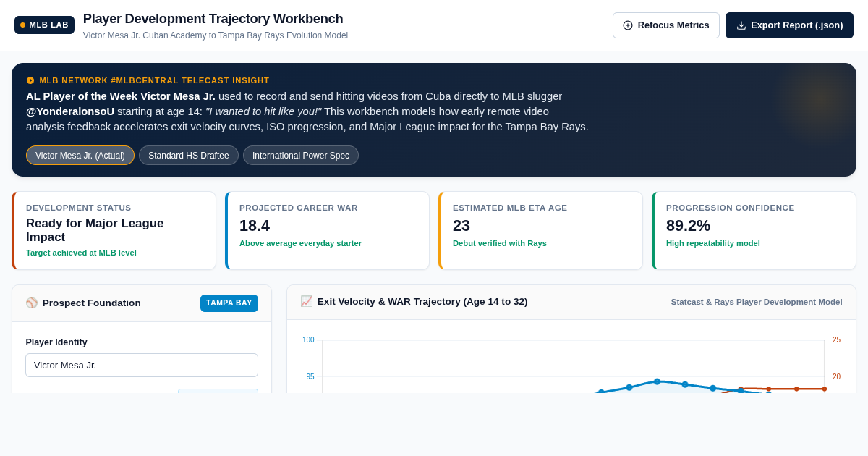Click the MLB LAB logo badge
This screenshot has width=868, height=456.
tap(44, 25)
